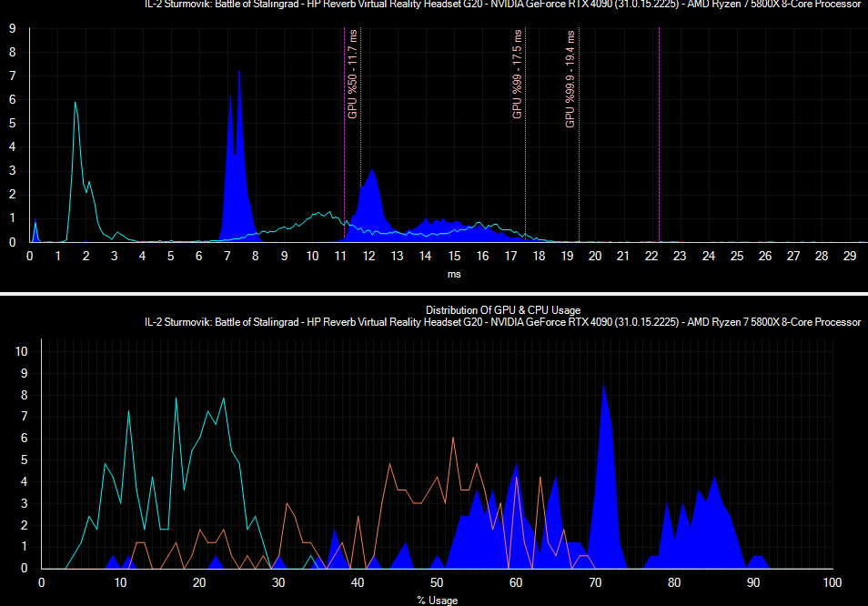This screenshot has width=868, height=606.
Task: Click the highest orange peak near 52% usage
Action: (453, 441)
